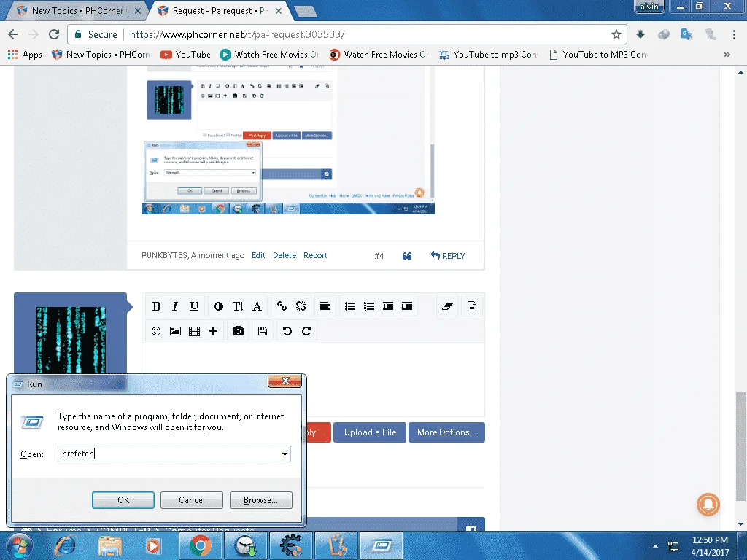Viewport: 747px width, 560px height.
Task: Insert media with the film icon
Action: point(194,331)
